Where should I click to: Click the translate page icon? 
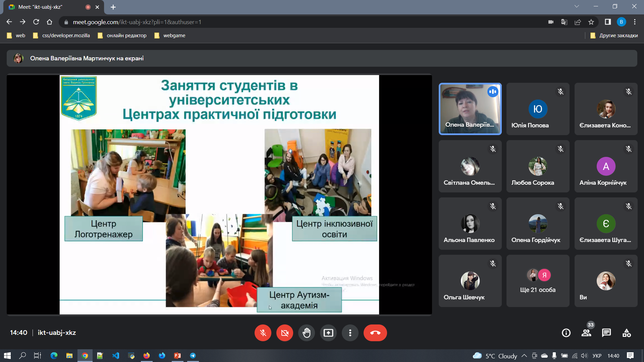click(564, 22)
